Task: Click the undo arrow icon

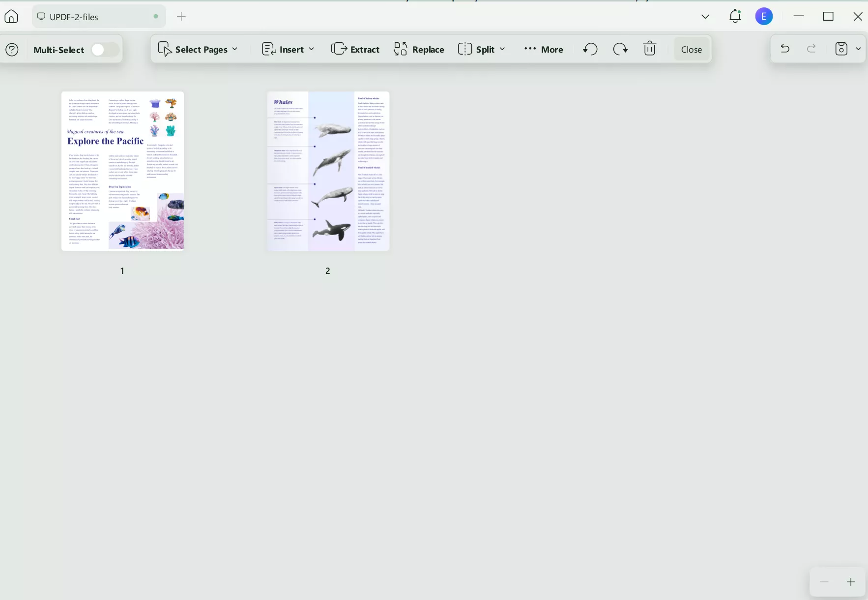Action: [785, 49]
